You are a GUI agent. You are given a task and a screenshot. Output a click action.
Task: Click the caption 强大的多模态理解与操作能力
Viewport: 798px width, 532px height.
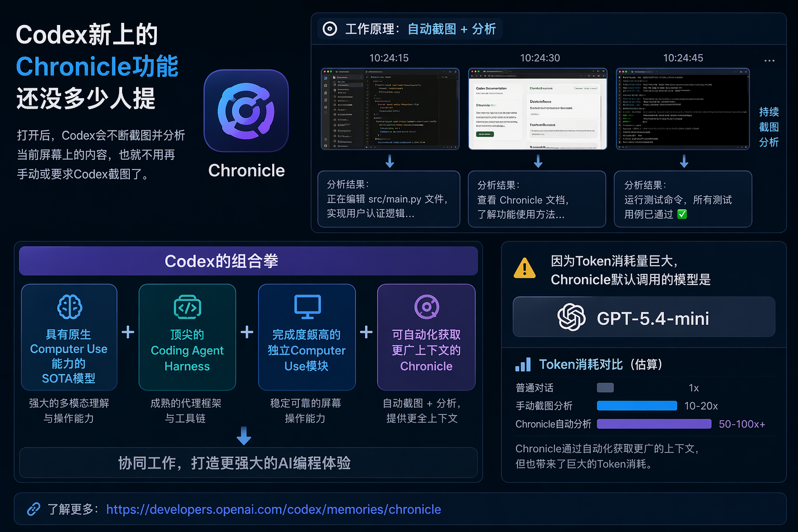pos(69,410)
